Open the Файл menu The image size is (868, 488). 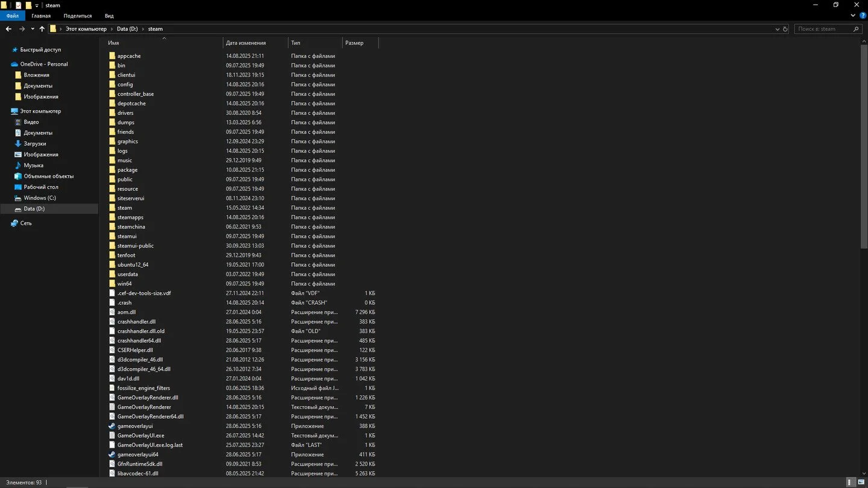[x=13, y=16]
